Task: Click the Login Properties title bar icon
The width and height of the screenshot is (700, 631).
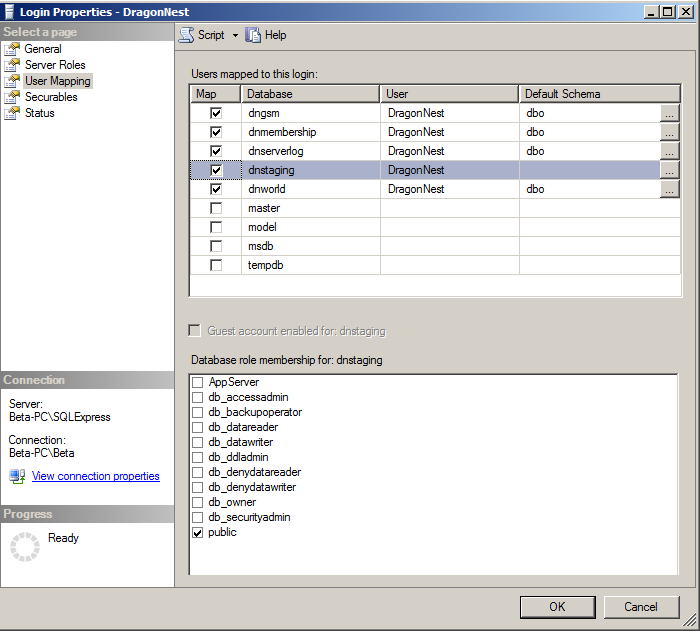Action: coord(9,12)
